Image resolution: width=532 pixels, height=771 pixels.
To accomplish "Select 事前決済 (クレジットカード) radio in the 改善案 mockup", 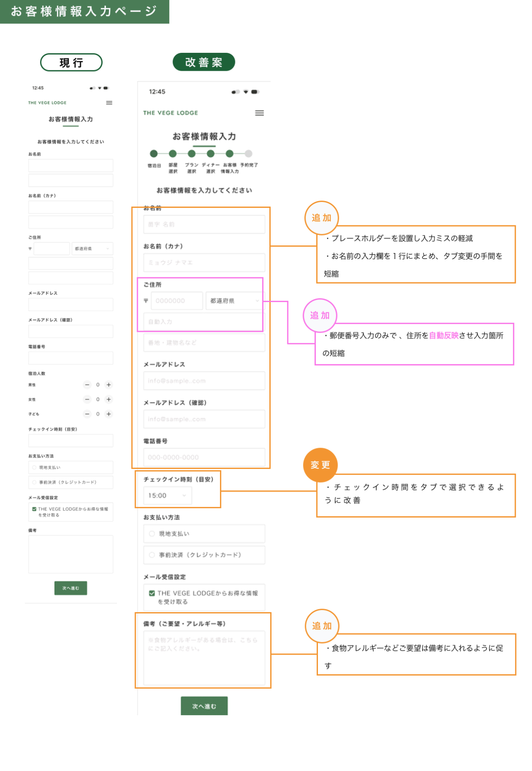I will click(x=152, y=555).
